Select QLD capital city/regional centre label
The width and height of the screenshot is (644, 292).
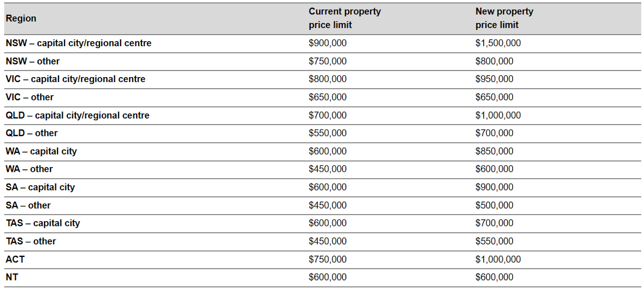click(x=77, y=115)
